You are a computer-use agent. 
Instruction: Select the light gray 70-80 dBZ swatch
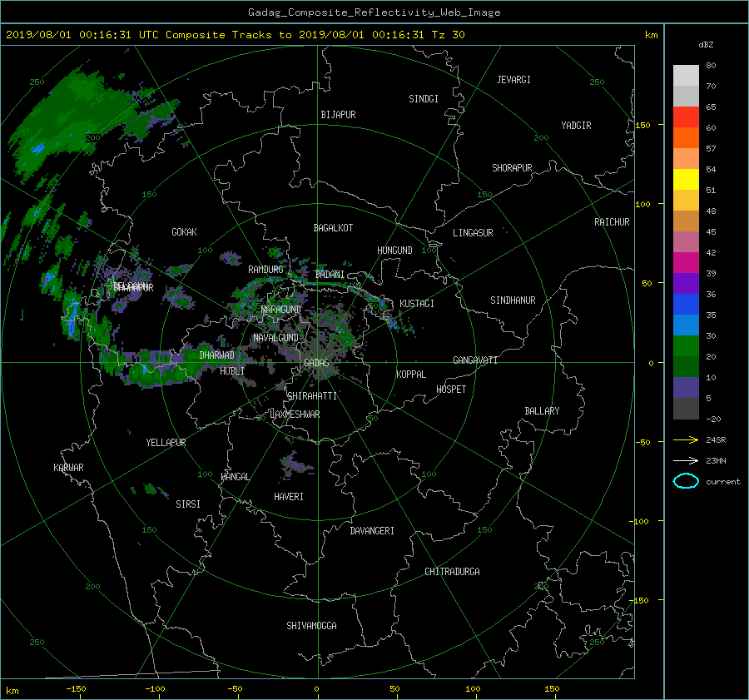click(686, 76)
